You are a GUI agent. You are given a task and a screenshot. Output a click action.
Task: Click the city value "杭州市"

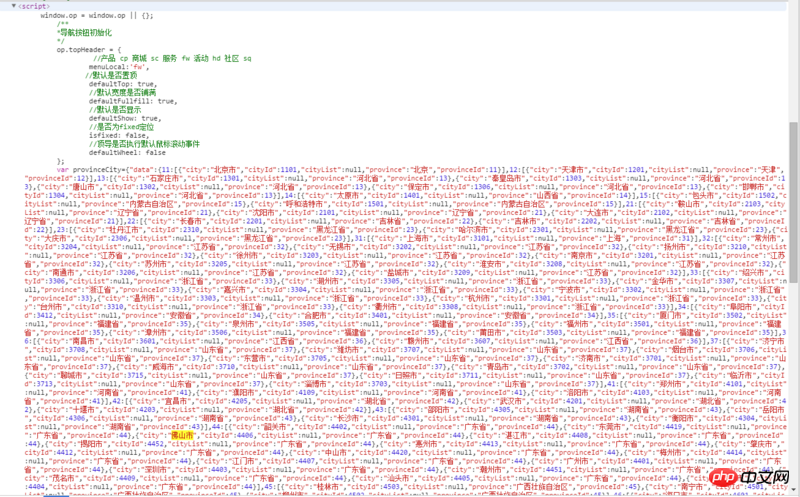480,298
